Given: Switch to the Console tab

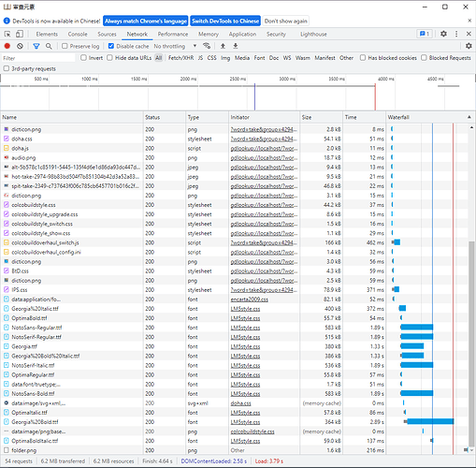Looking at the screenshot, I should (78, 34).
